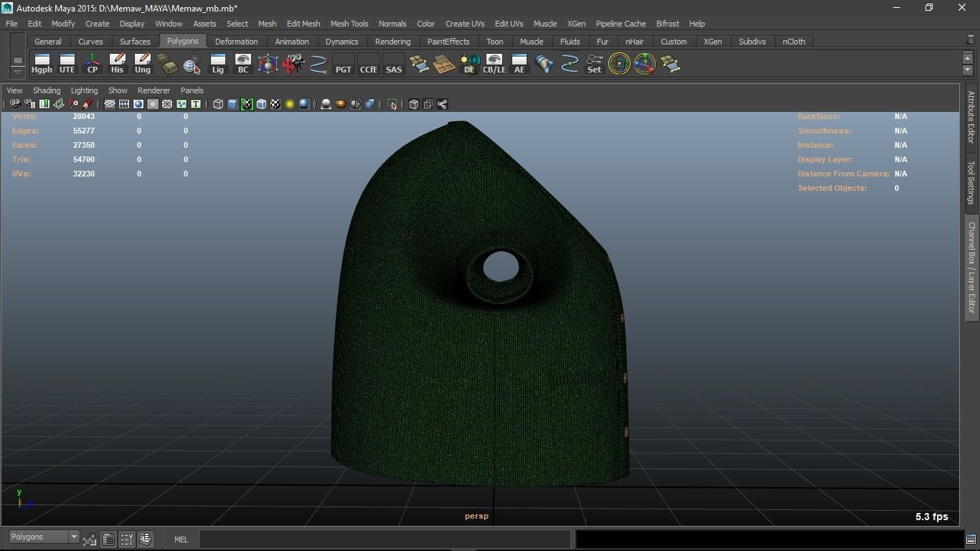This screenshot has width=980, height=551.
Task: Open the Edit Mesh menu
Action: 303,24
